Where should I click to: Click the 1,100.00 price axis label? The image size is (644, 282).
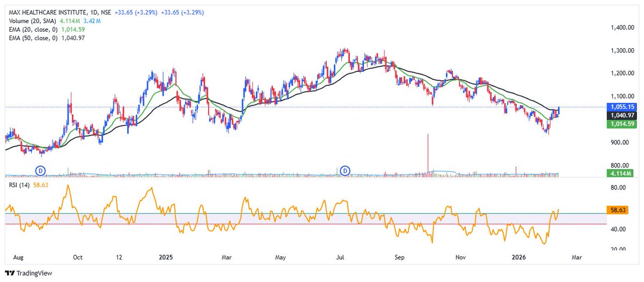coord(622,97)
